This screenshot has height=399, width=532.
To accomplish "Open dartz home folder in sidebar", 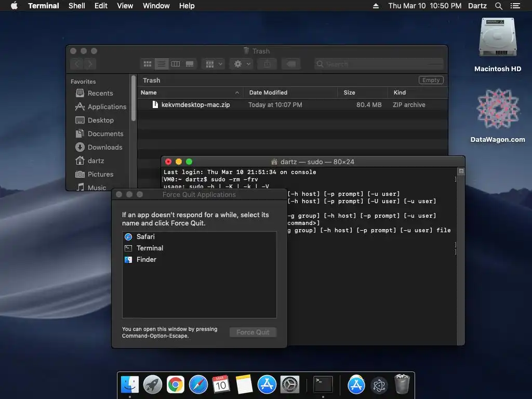I will 90,161.
